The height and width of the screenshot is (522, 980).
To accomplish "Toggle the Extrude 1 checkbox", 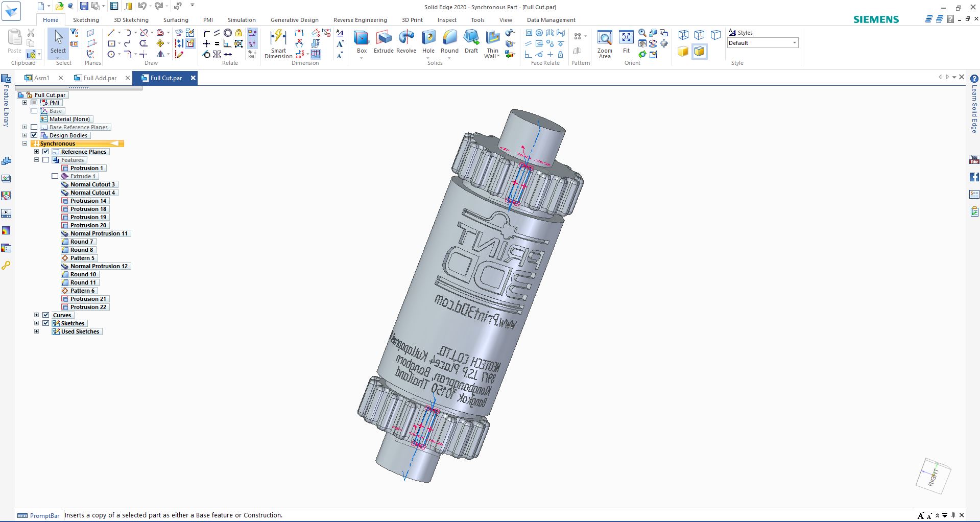I will click(55, 176).
